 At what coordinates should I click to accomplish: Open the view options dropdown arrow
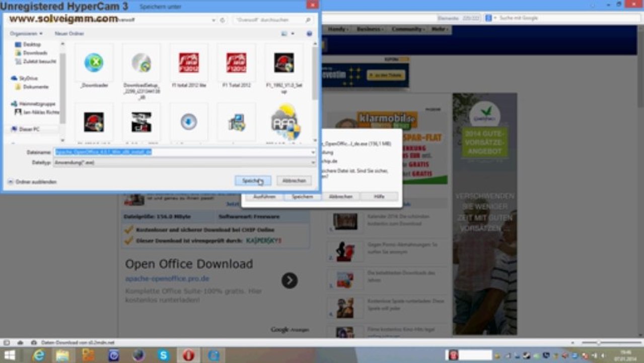click(293, 33)
